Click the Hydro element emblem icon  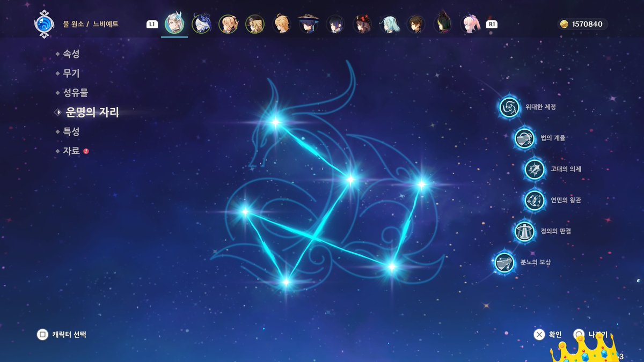click(x=43, y=24)
